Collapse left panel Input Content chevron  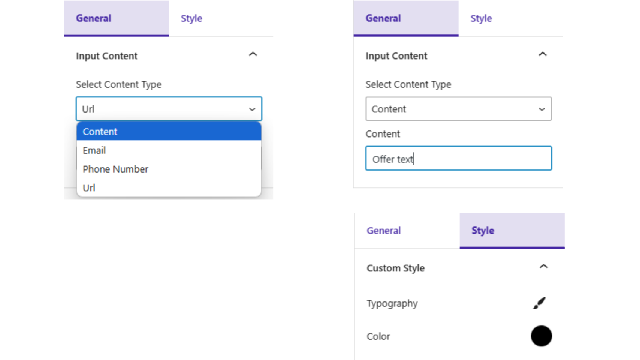click(x=253, y=54)
